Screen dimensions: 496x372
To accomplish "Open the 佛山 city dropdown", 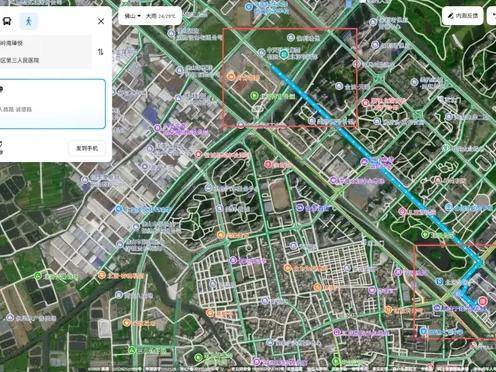I will [x=133, y=16].
